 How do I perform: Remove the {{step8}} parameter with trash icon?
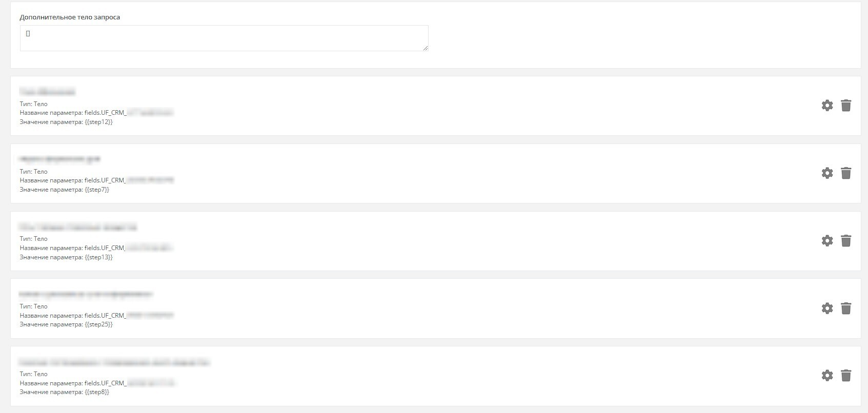[846, 376]
